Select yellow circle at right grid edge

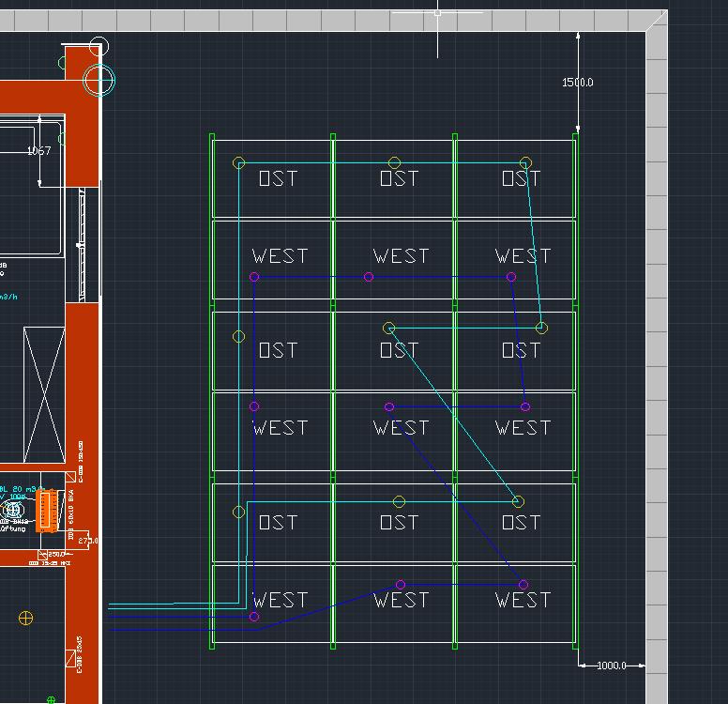[541, 328]
